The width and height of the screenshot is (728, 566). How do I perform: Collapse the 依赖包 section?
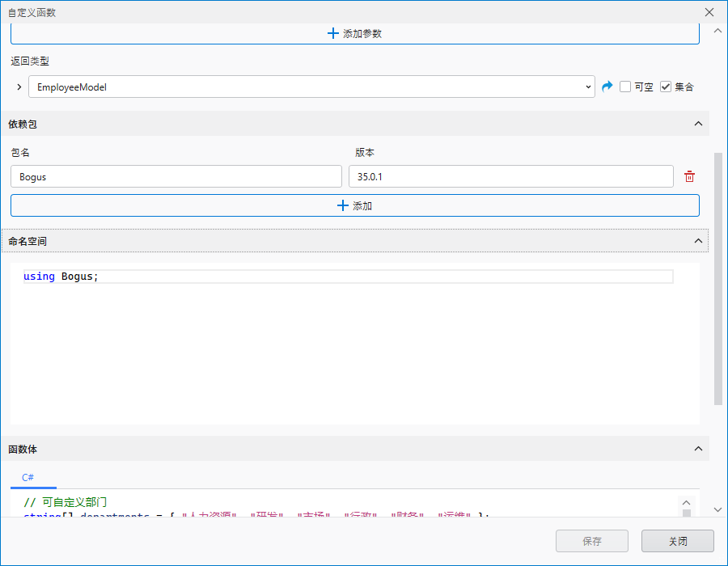coord(698,124)
